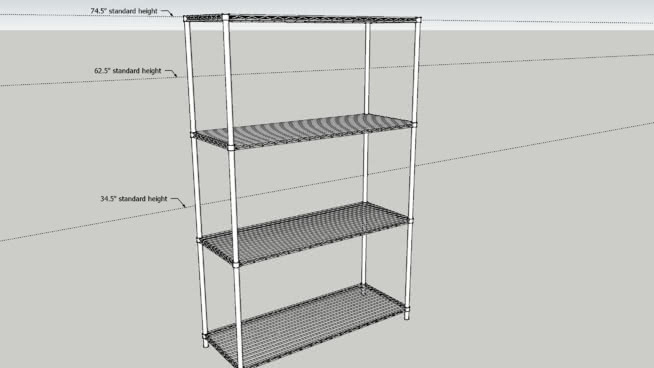
Task: Select the third wire shelf from top
Action: coord(305,234)
